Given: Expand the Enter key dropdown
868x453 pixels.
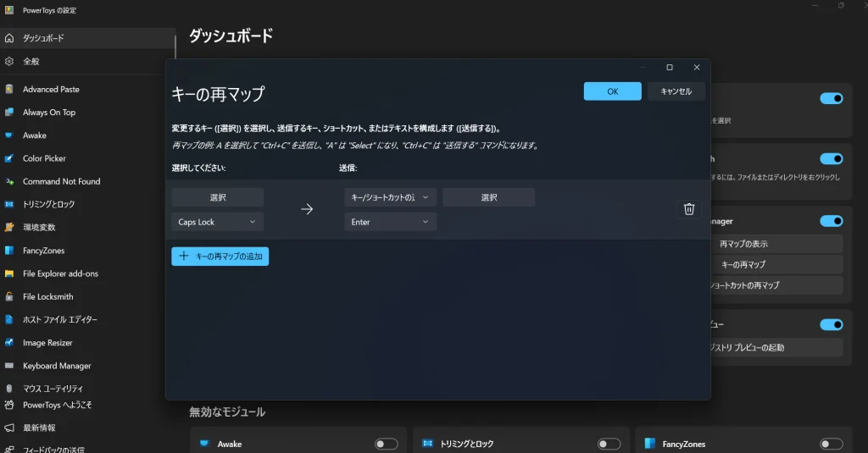Looking at the screenshot, I should (390, 222).
